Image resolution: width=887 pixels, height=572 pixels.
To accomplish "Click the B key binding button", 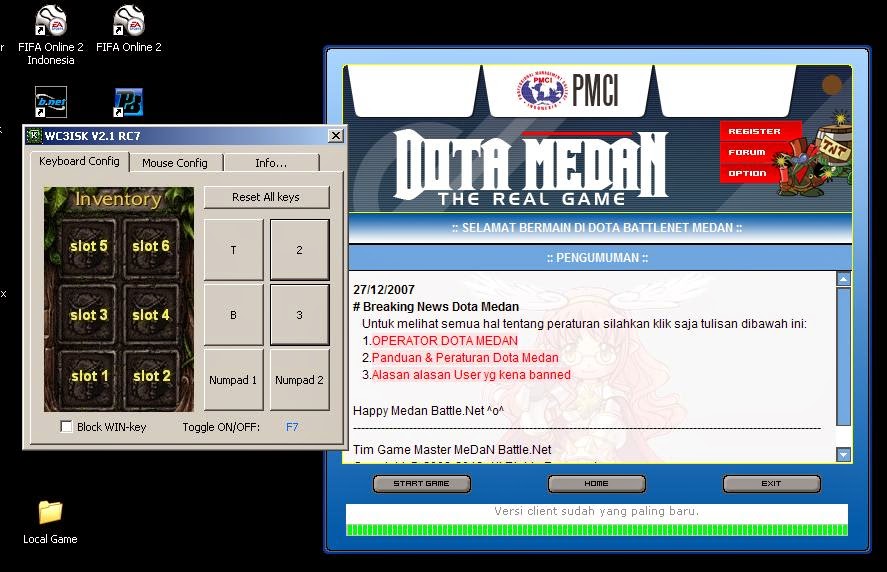I will point(234,315).
